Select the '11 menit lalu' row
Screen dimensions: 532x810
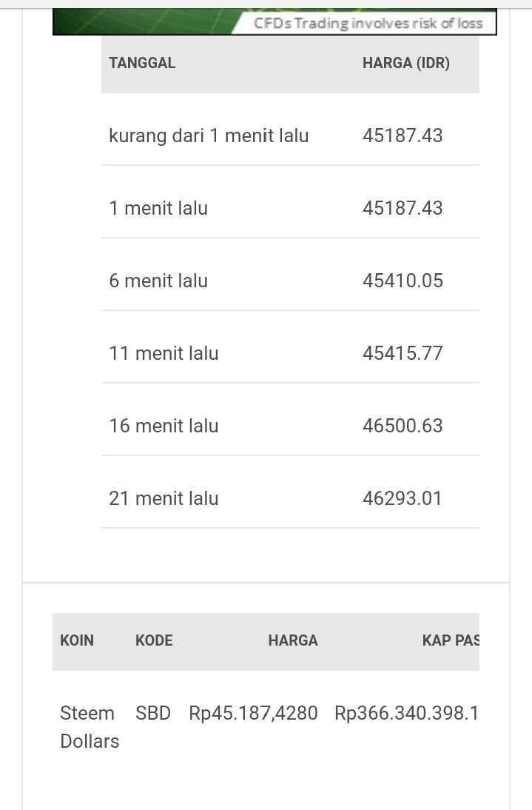(x=291, y=353)
